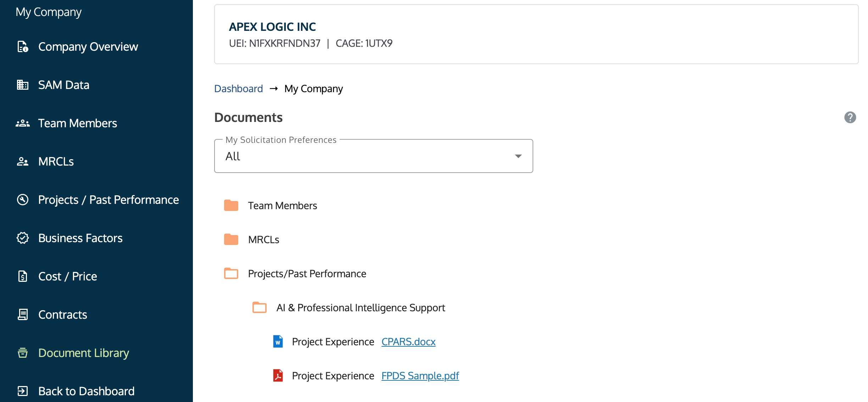Click the Cost / Price document icon

23,276
